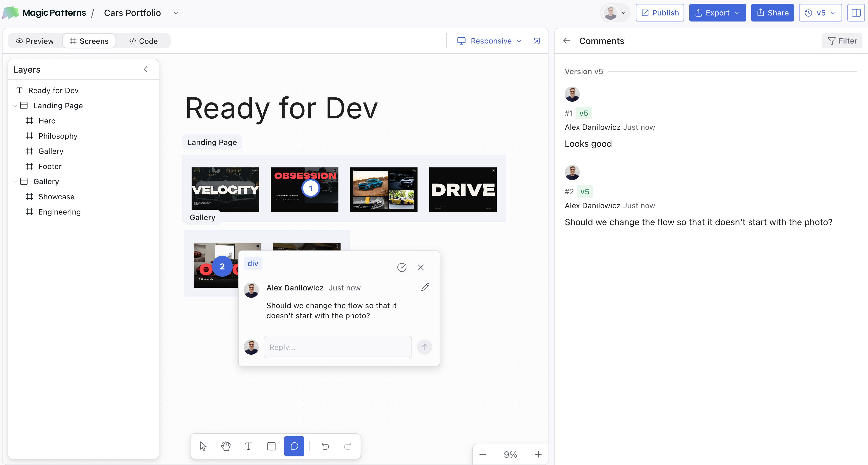Viewport: 868px width, 465px height.
Task: Click comment pin number 2
Action: point(222,266)
